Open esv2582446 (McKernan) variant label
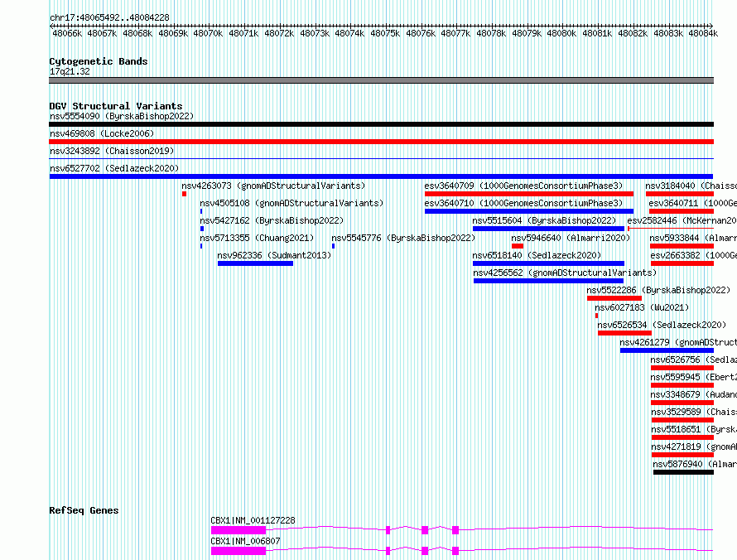Viewport: 737px width, 560px height. point(682,220)
